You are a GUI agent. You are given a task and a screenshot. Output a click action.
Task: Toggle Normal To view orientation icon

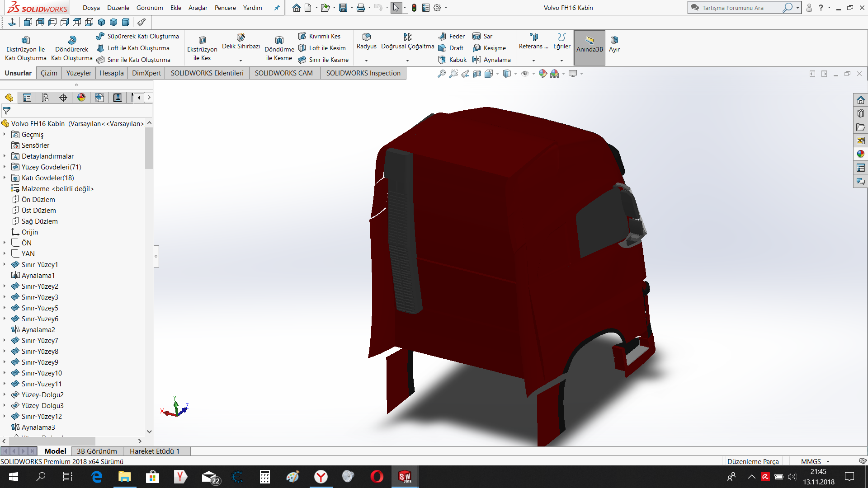(12, 22)
